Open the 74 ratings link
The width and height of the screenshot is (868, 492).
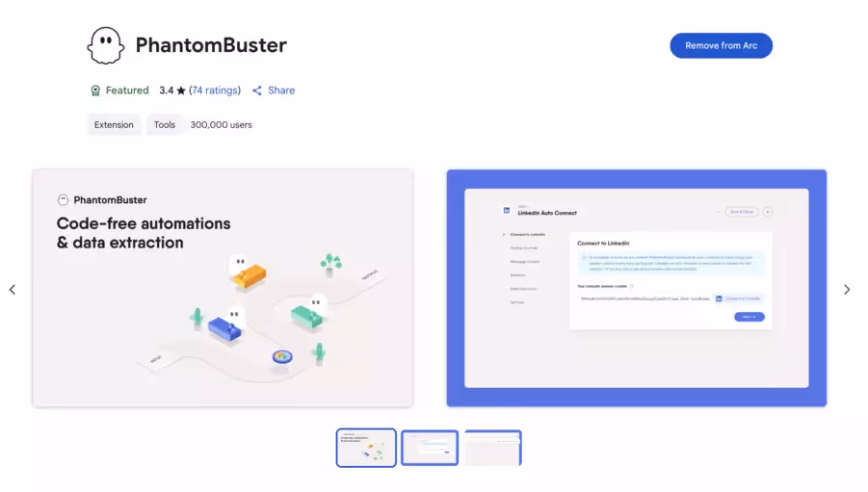[x=215, y=91]
